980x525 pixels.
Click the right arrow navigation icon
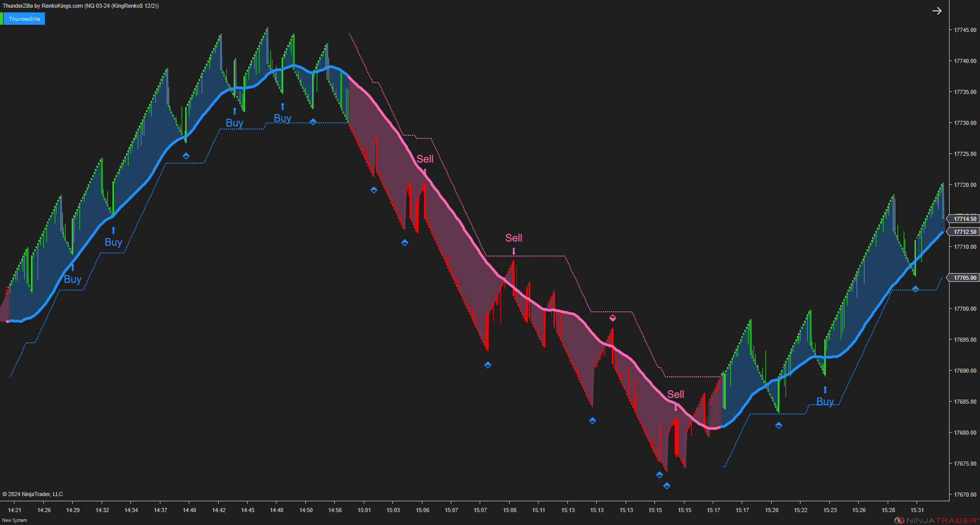click(x=937, y=10)
